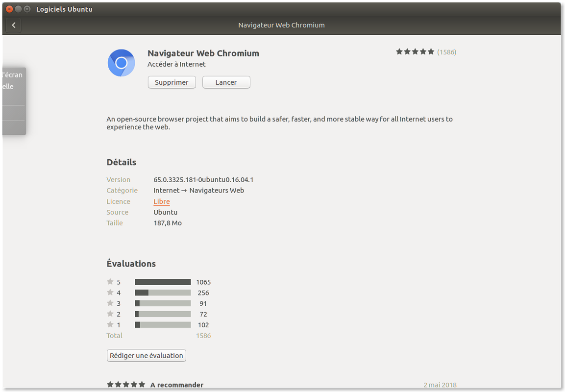Click the app title Navigateur Web Chromium
The image size is (565, 392).
click(203, 53)
